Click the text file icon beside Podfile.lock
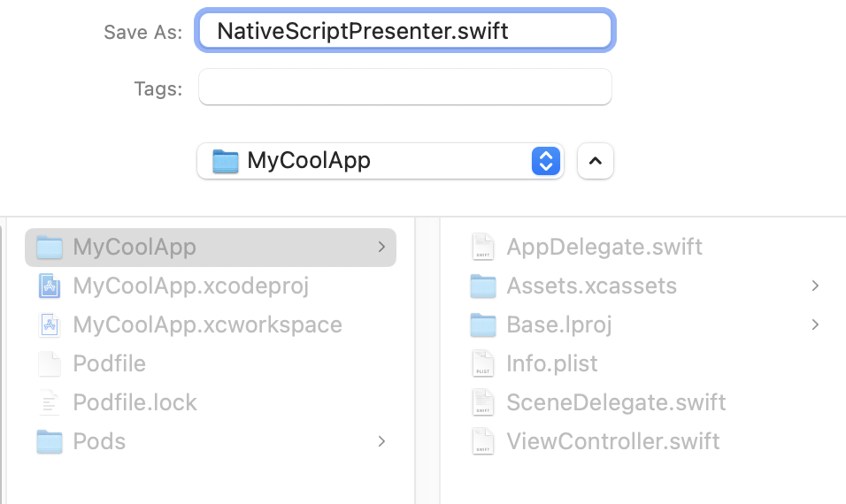Screen dimensions: 846x504 [49, 402]
